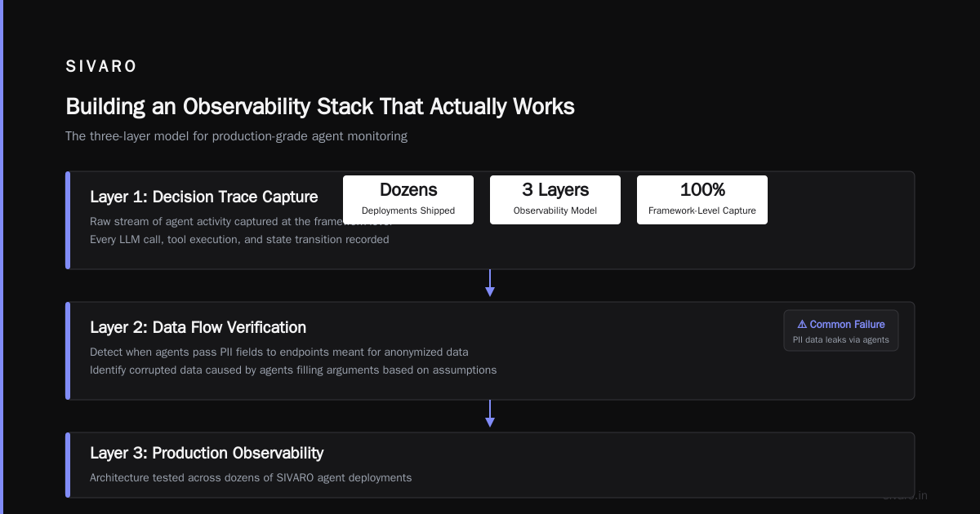Screen dimensions: 980x514
Task: Click the three-layer model subtitle
Action: [236, 136]
